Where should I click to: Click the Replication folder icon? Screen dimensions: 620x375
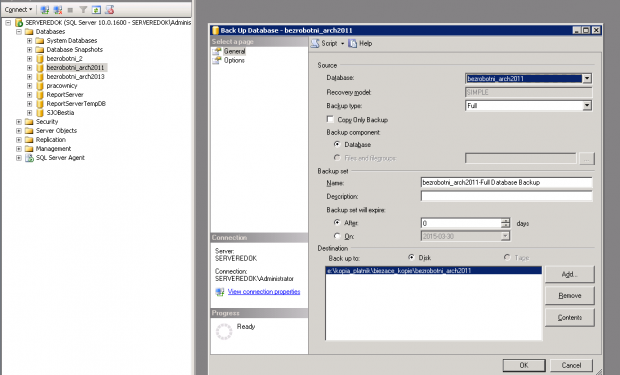[29, 140]
